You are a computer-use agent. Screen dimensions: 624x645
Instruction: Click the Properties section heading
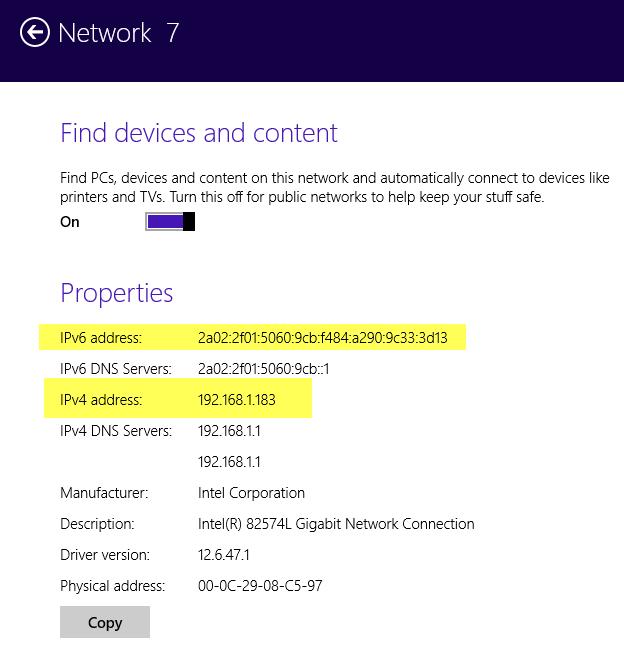117,293
